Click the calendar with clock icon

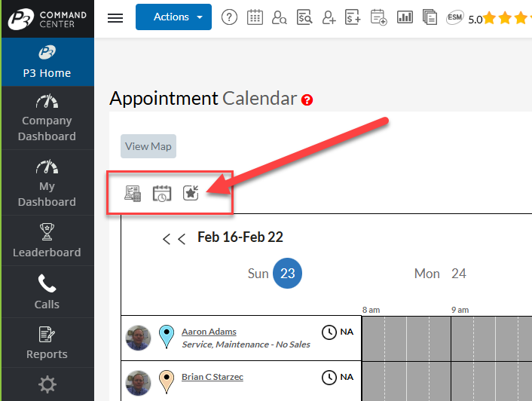162,194
